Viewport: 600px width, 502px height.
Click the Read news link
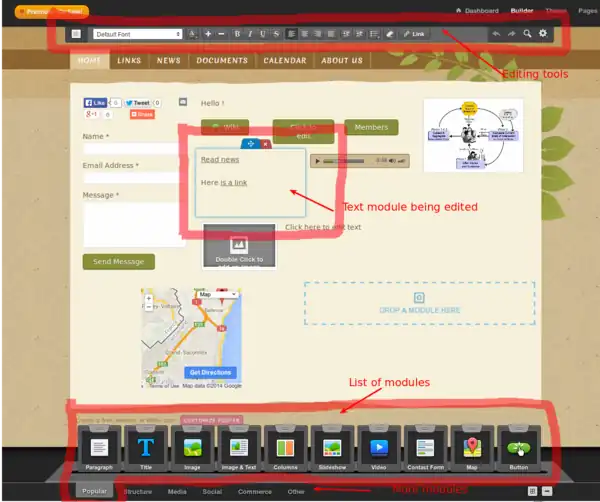pos(220,159)
